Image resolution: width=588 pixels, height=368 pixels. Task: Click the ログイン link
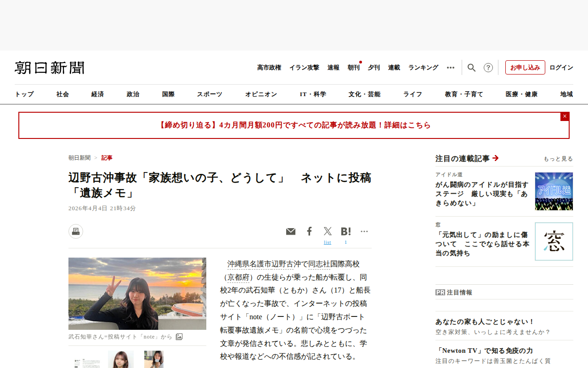(x=561, y=68)
